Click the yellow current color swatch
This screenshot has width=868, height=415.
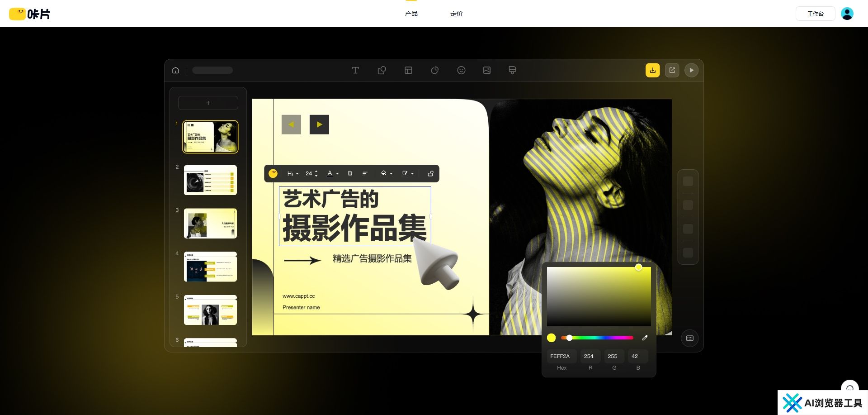tap(551, 338)
